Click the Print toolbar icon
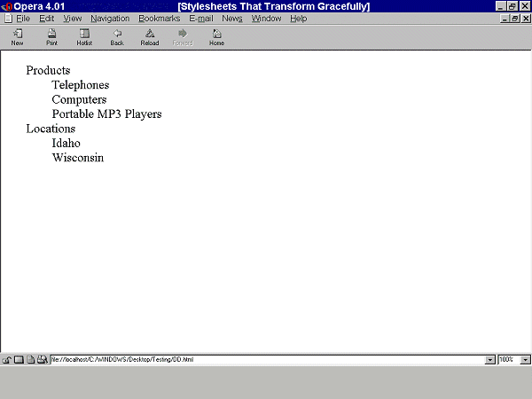This screenshot has width=532, height=399. (51, 35)
